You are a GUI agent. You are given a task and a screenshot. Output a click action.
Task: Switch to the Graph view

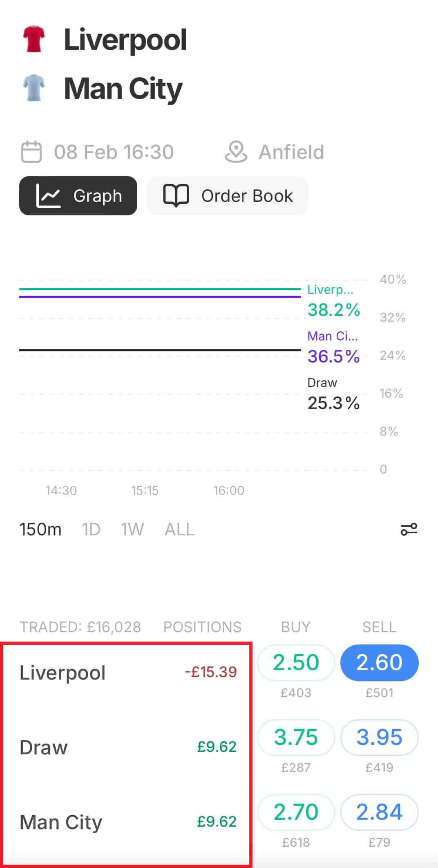tap(78, 196)
